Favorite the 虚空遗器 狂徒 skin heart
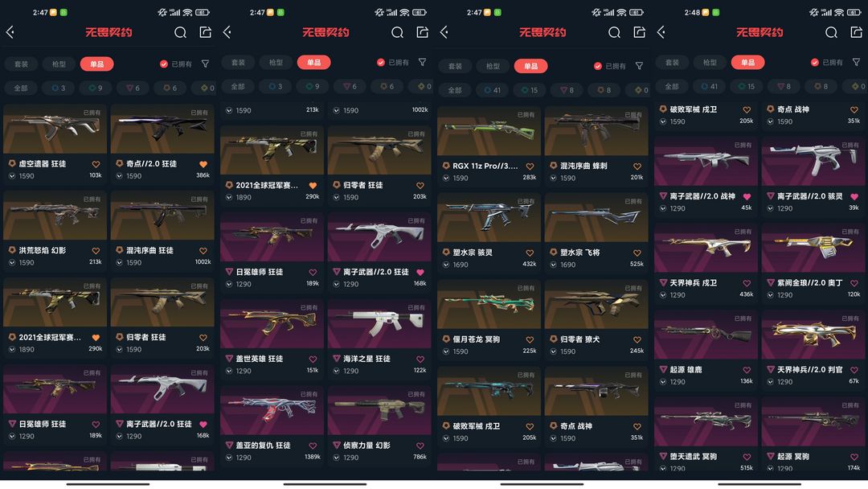 pyautogui.click(x=96, y=165)
